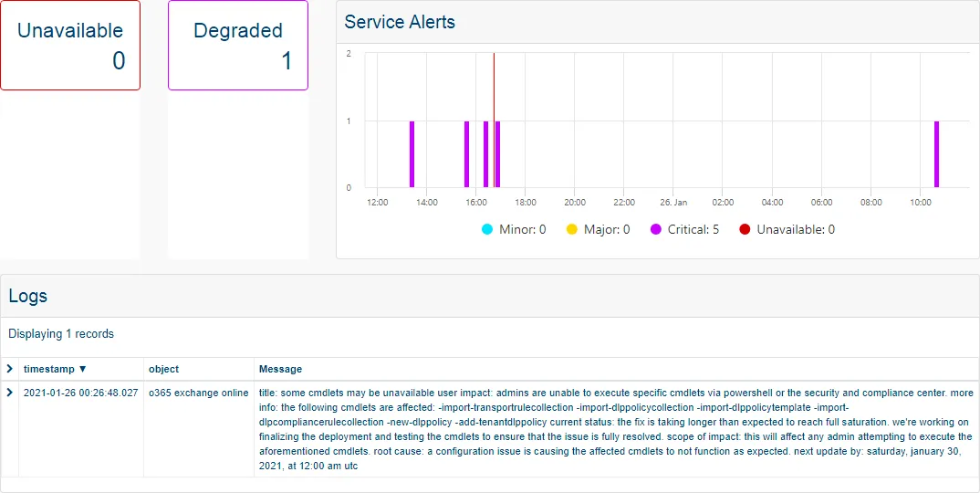Sort logs by timestamp column

coord(55,369)
